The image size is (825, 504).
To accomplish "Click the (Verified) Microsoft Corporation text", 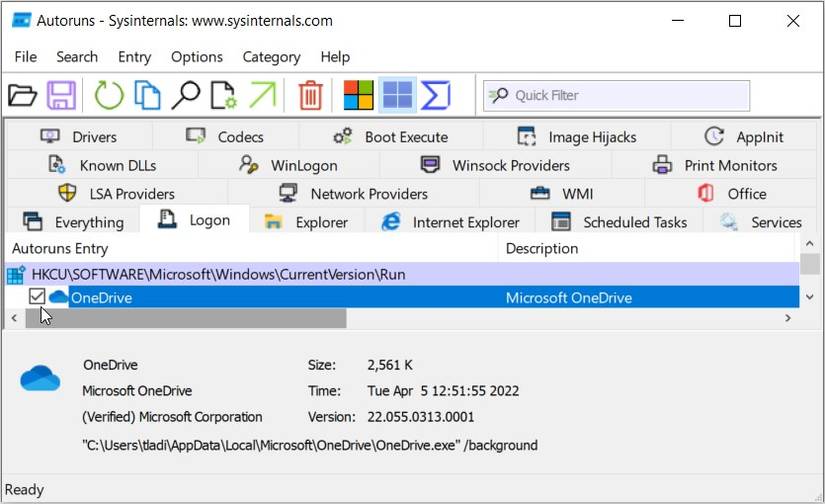I will [172, 417].
